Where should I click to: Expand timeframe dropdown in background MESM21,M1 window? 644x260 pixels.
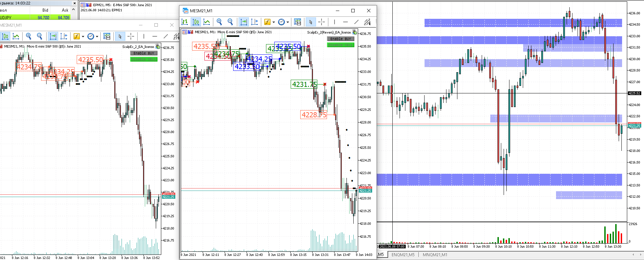point(97,37)
